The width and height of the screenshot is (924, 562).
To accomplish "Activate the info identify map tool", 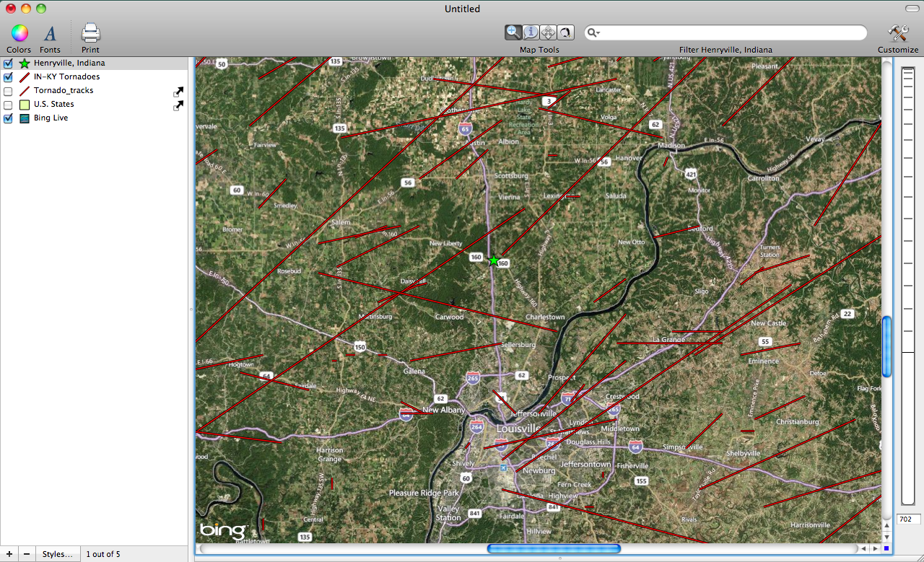I will coord(531,32).
